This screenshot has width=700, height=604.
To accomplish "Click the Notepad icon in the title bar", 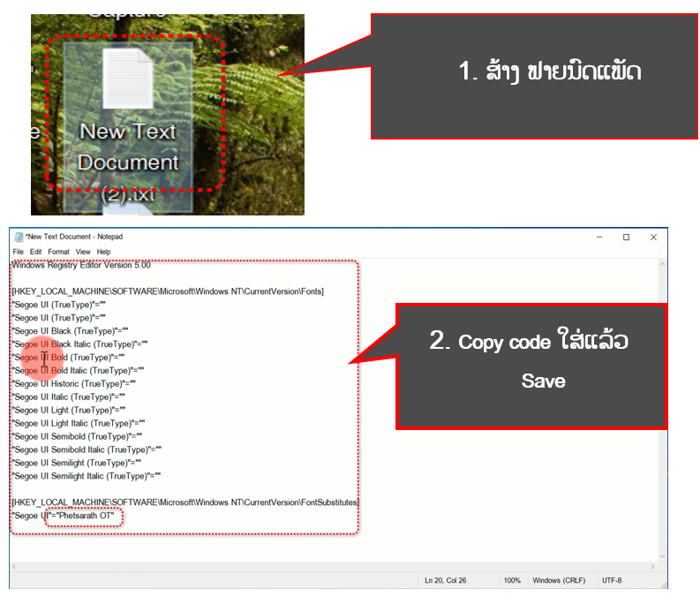I will coord(18,237).
